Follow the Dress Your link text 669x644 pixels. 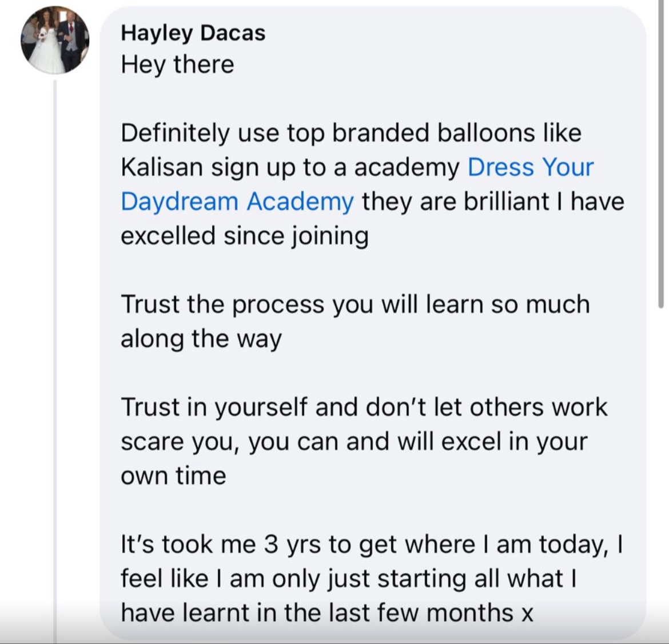click(530, 167)
